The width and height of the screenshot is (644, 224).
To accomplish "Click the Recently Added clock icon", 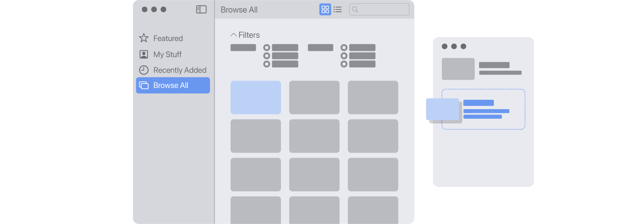I will point(144,70).
